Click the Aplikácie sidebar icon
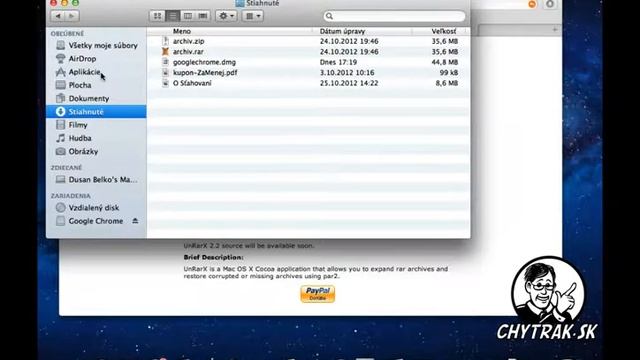The image size is (640, 360). (60, 72)
